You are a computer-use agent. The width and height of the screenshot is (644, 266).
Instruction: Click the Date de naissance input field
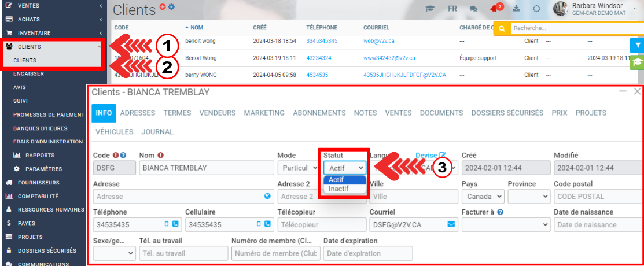[x=596, y=224]
